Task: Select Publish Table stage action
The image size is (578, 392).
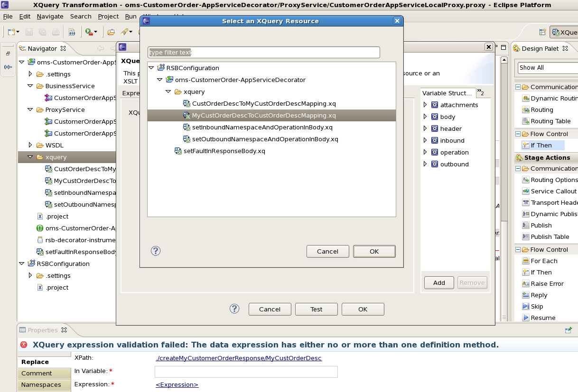Action: click(x=546, y=237)
